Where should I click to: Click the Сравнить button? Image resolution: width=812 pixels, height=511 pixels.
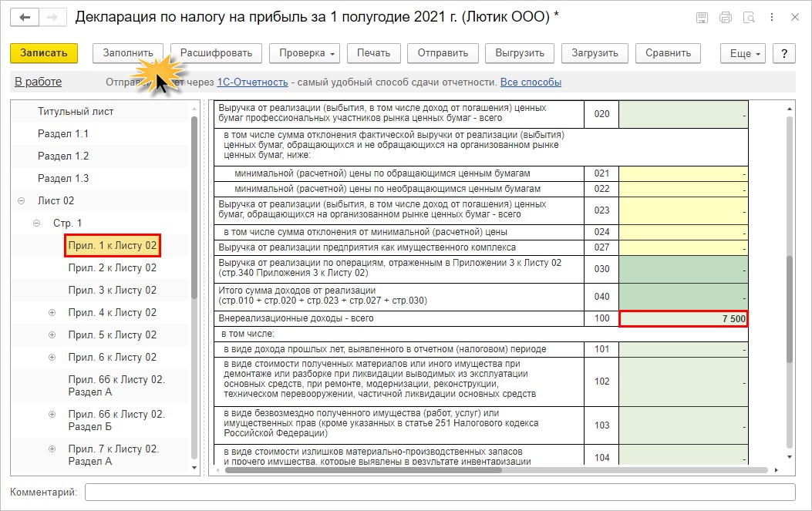(668, 53)
